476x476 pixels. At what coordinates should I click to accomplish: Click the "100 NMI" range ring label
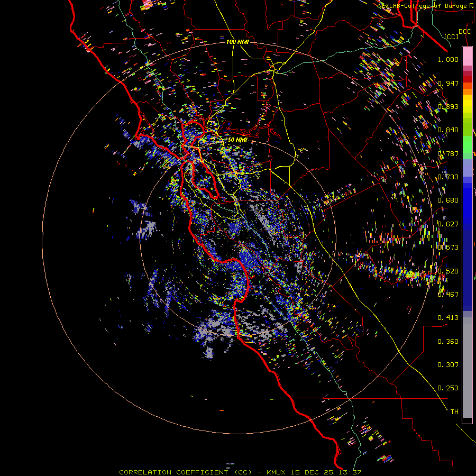[237, 42]
